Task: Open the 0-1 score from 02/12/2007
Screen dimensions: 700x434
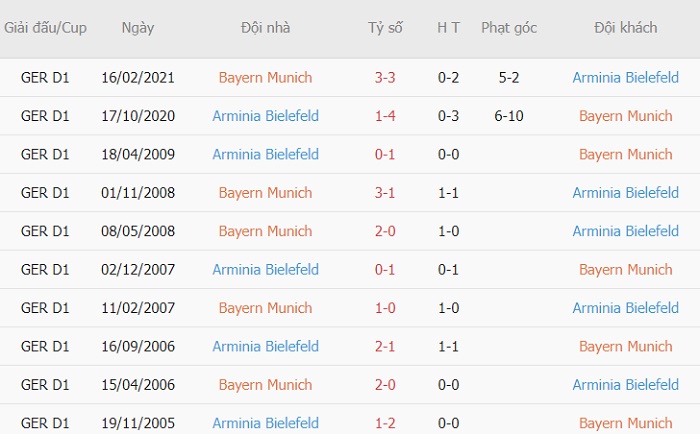Action: click(385, 270)
